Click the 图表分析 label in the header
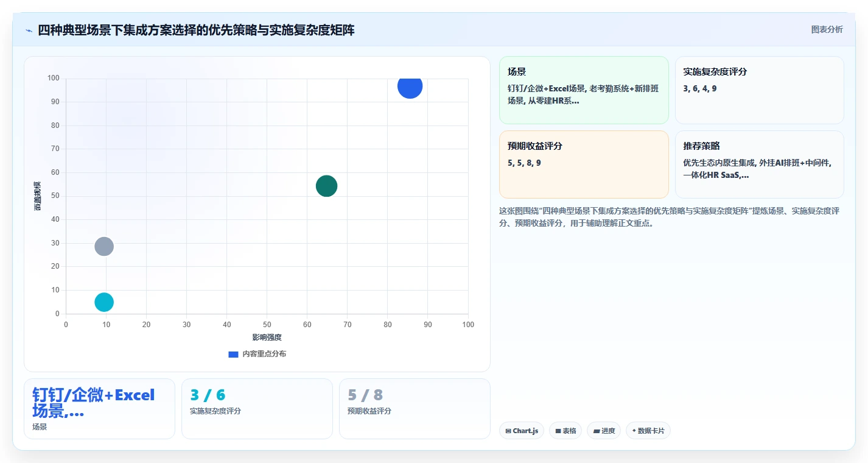 (x=827, y=29)
